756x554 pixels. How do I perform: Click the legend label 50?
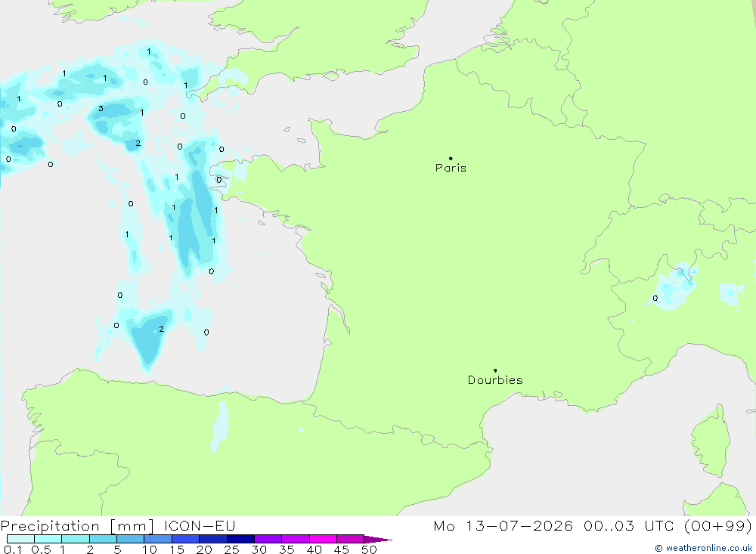pos(370,549)
